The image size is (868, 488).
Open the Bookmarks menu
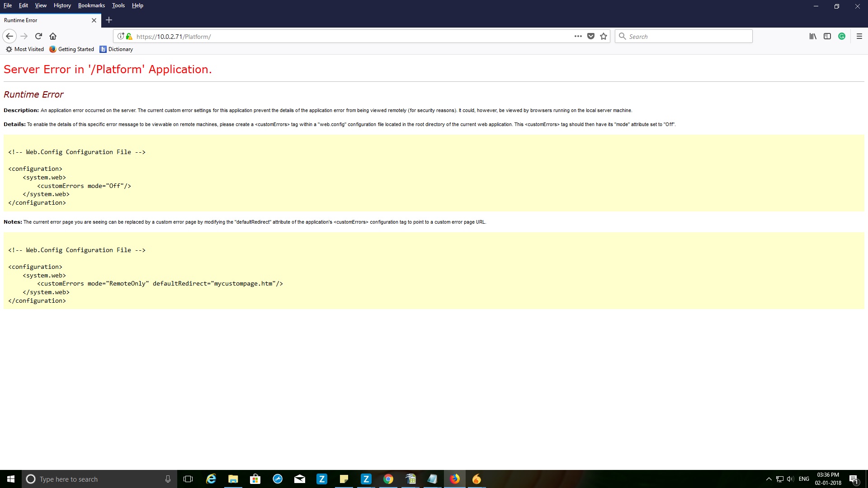click(x=91, y=5)
